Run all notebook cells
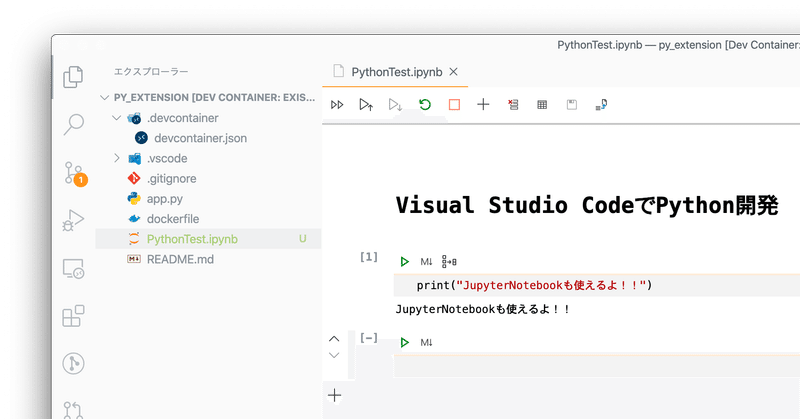 coord(338,104)
